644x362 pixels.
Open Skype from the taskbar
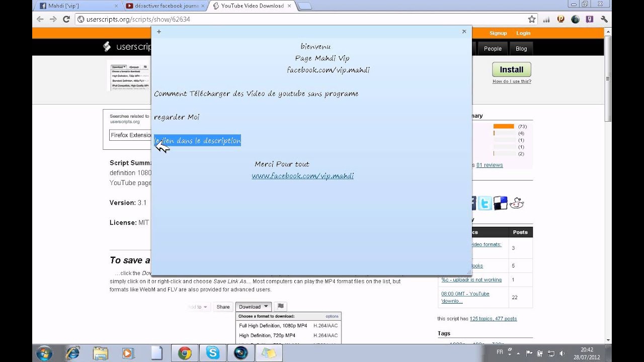[x=213, y=353]
